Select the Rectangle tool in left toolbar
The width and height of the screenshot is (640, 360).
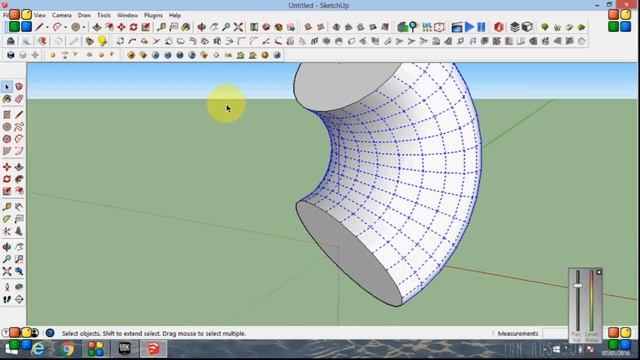pos(7,115)
